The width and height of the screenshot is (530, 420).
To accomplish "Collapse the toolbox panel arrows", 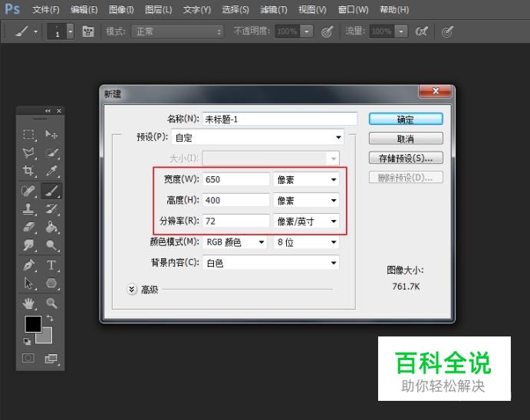I will pyautogui.click(x=48, y=110).
